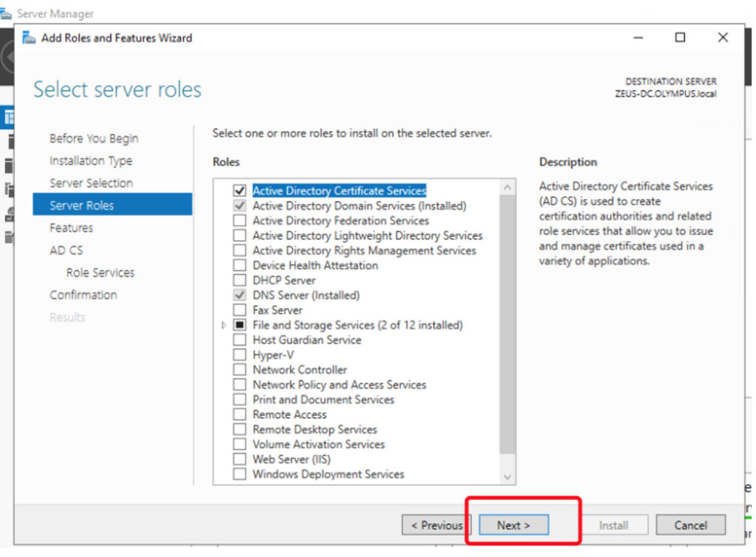Click the Server Manager app icon

tap(7, 13)
